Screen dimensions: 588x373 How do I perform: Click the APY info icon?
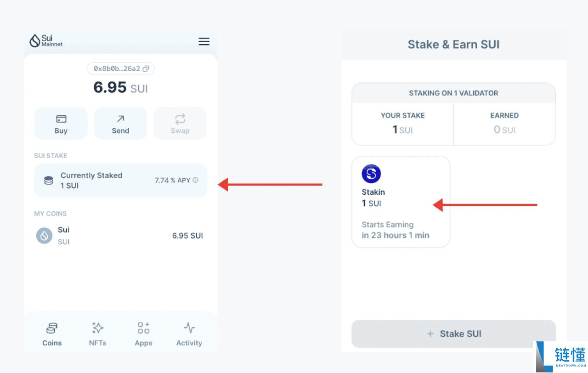click(195, 180)
